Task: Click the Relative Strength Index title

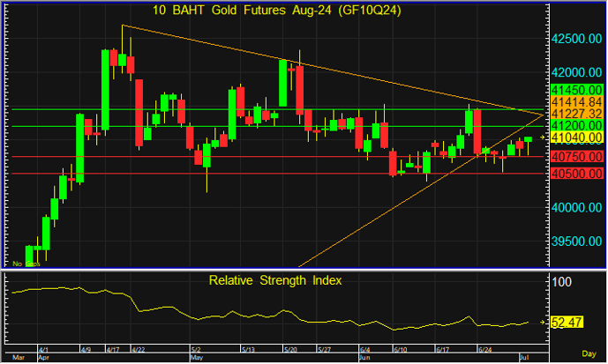Action: click(275, 281)
